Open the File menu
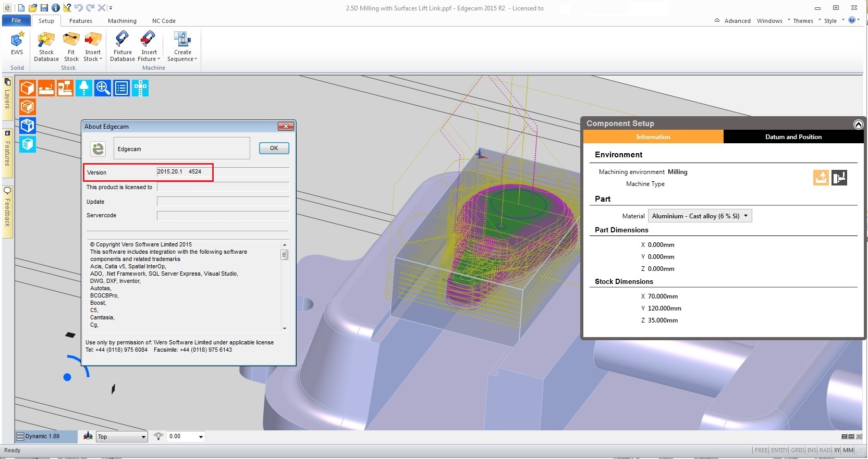The width and height of the screenshot is (868, 459). pyautogui.click(x=16, y=20)
